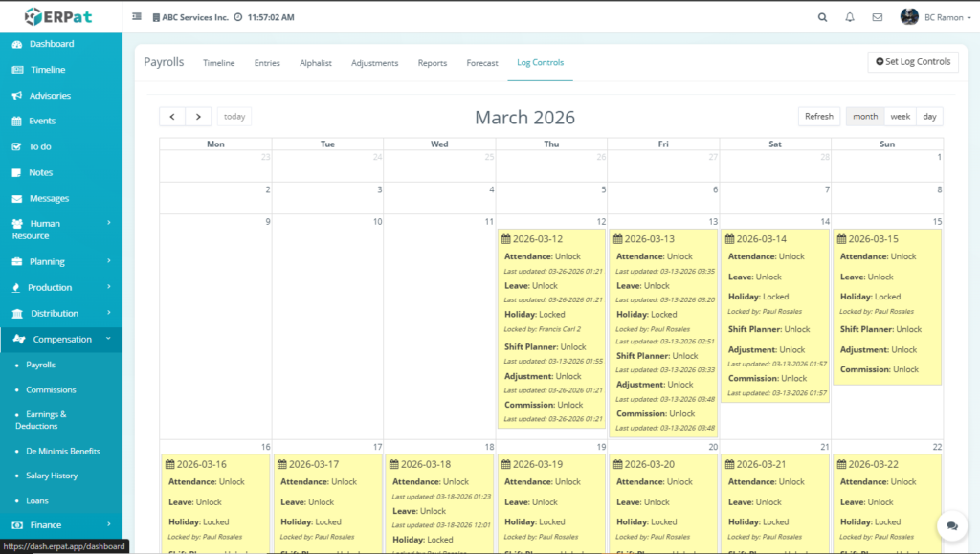Viewport: 980px width, 554px height.
Task: Click the Advisories megaphone icon
Action: tap(17, 96)
